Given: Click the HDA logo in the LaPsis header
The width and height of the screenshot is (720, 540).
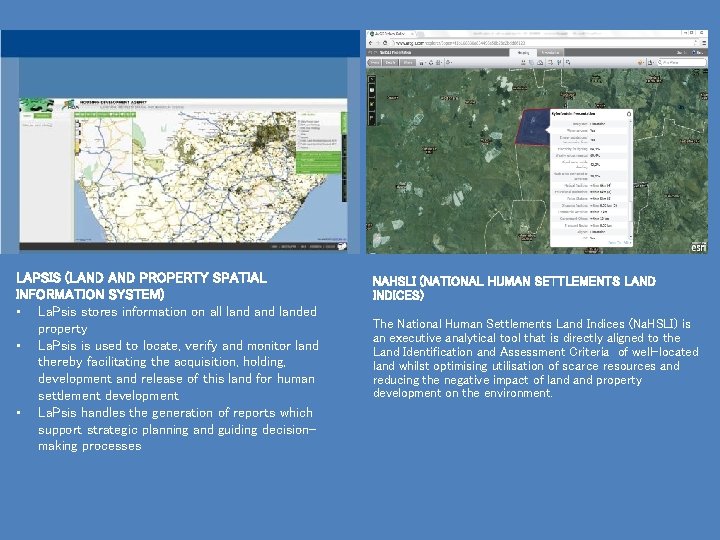Looking at the screenshot, I should [70, 106].
